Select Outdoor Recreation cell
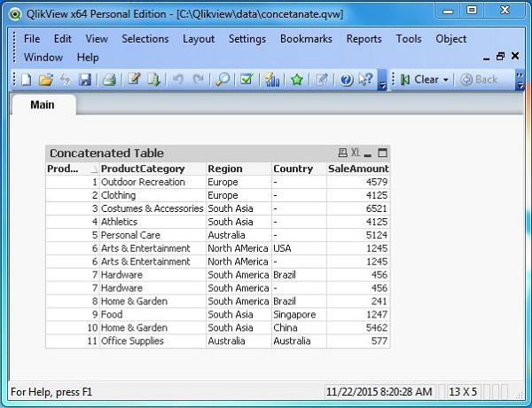 pos(153,182)
